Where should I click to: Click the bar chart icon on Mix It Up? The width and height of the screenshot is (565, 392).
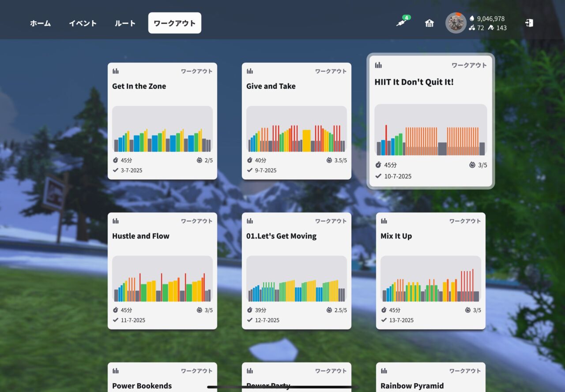384,221
